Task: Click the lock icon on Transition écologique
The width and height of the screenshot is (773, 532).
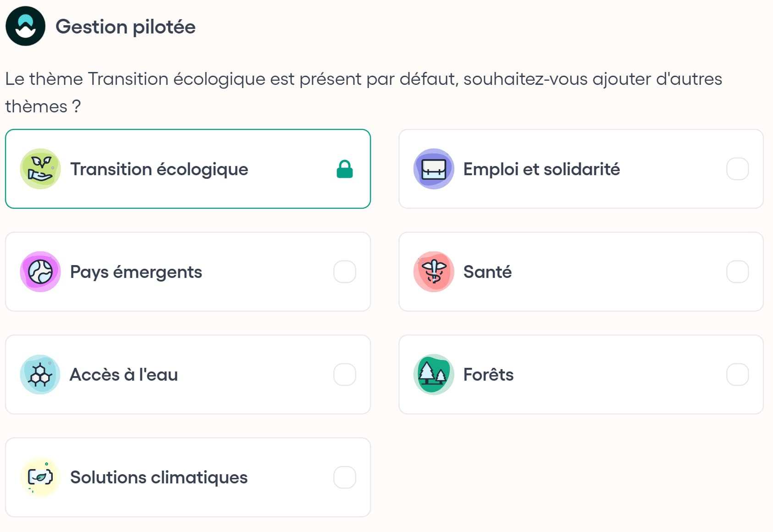Action: pos(345,169)
